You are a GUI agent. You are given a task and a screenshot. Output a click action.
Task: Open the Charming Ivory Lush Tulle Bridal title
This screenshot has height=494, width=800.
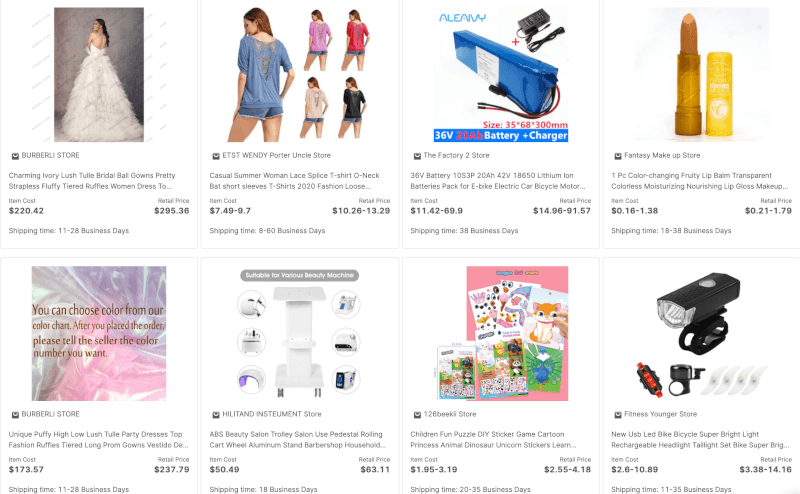[x=92, y=181]
